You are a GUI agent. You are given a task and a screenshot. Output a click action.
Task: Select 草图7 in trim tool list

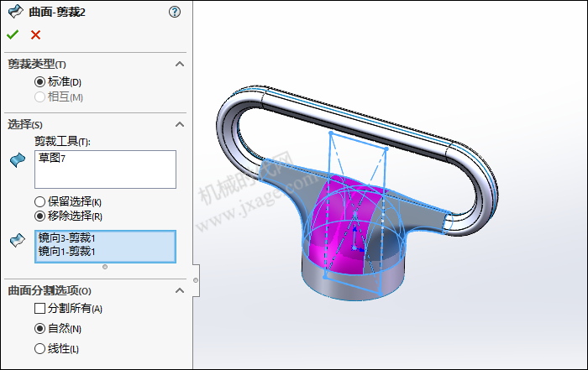click(x=52, y=158)
